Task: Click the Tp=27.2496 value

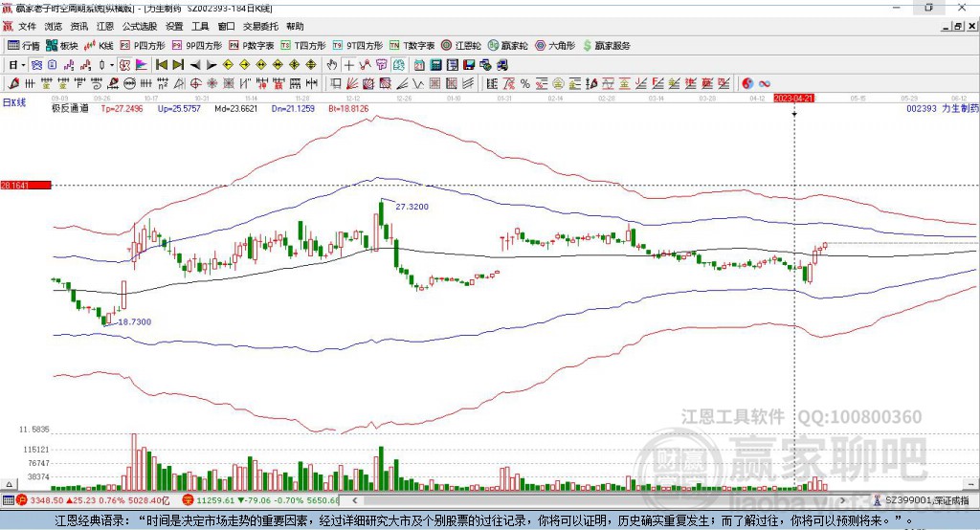Action: [x=122, y=108]
